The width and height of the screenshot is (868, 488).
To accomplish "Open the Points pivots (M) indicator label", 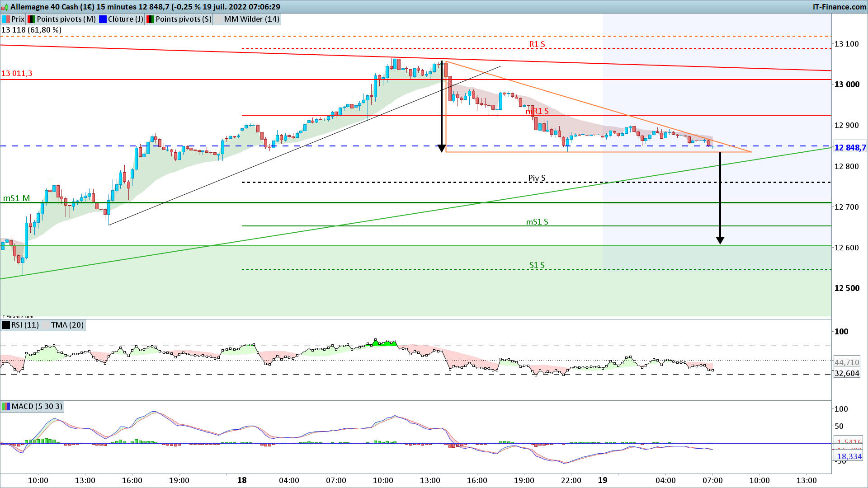I will [66, 19].
